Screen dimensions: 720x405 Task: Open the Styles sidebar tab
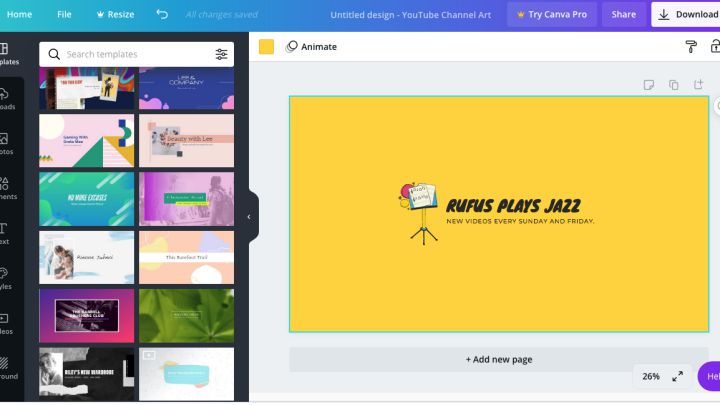6,279
